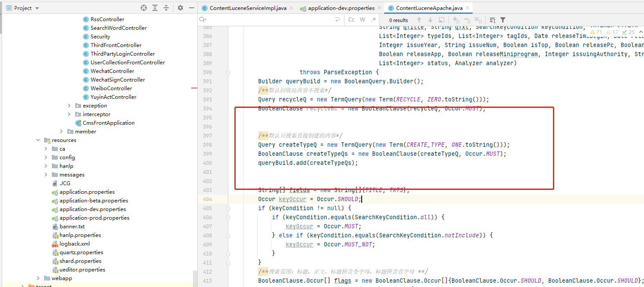Switch to application-dev.properties tab

pos(341,8)
